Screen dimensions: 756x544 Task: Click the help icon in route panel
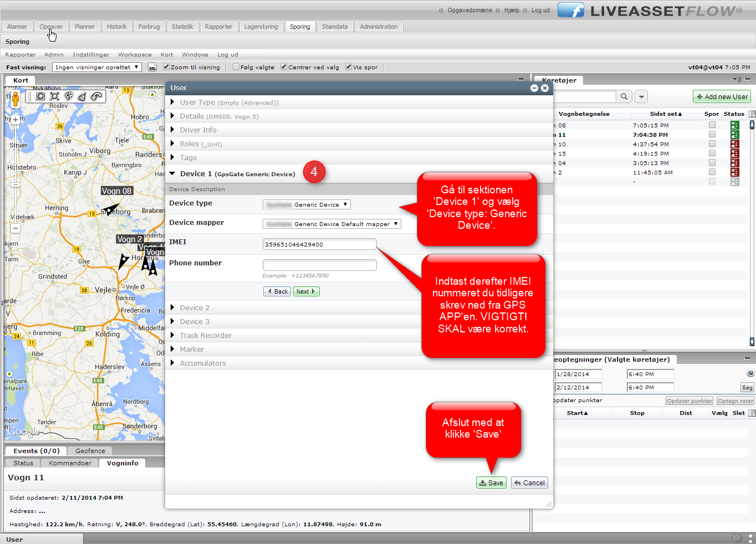[x=750, y=373]
